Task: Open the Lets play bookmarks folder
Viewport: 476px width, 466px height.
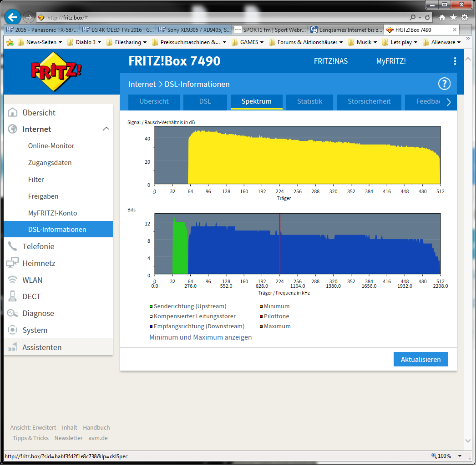Action: click(x=400, y=42)
